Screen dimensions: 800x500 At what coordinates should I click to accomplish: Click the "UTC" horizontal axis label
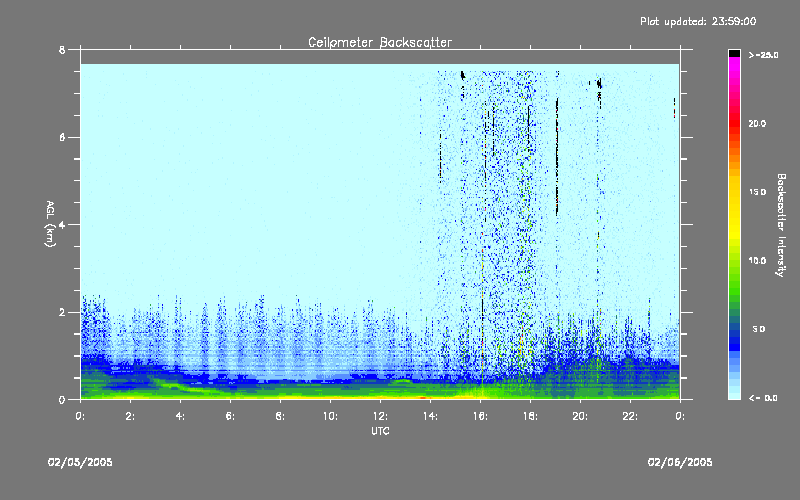(x=380, y=431)
